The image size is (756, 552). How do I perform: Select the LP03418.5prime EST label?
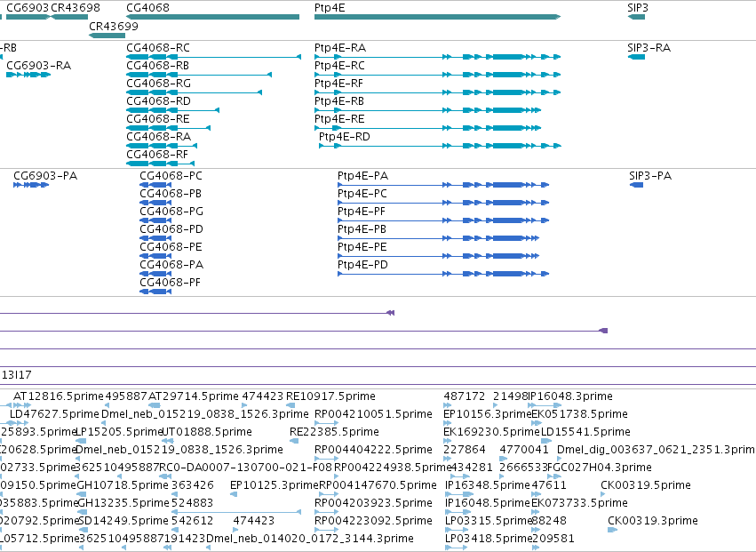click(x=489, y=539)
